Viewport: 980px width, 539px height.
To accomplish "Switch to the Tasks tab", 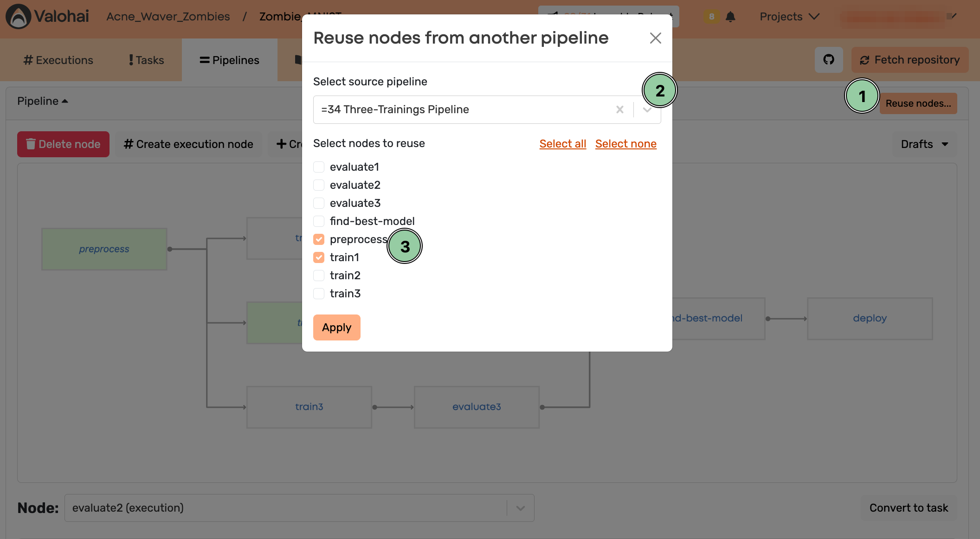I will [147, 60].
